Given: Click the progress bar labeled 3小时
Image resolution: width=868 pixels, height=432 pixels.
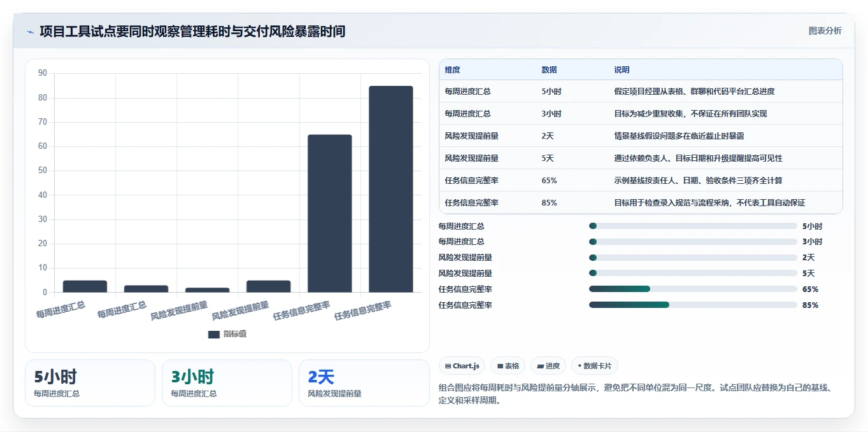Looking at the screenshot, I should [693, 242].
